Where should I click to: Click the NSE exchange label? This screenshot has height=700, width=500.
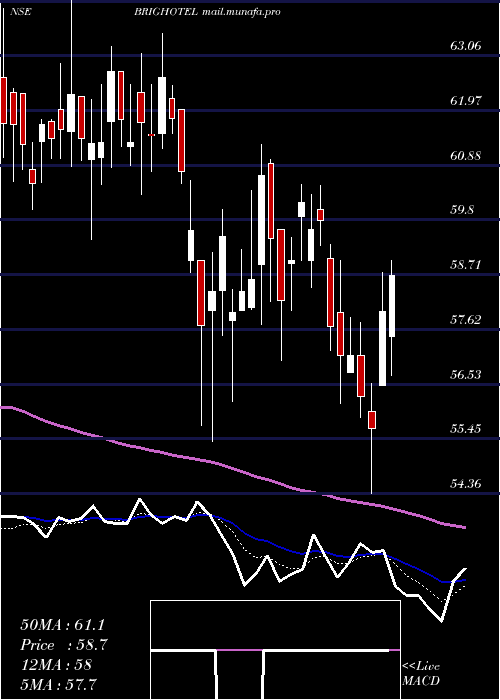tap(21, 12)
